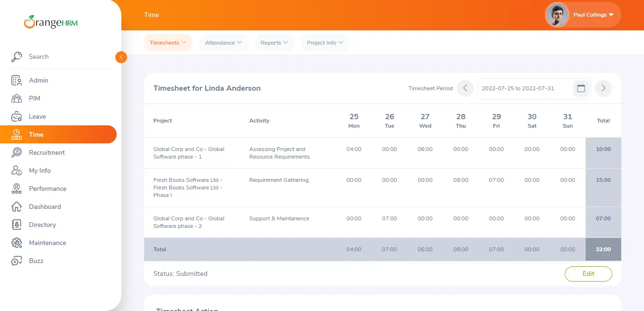Click the Dashboard home icon
The height and width of the screenshot is (311, 644).
(17, 207)
